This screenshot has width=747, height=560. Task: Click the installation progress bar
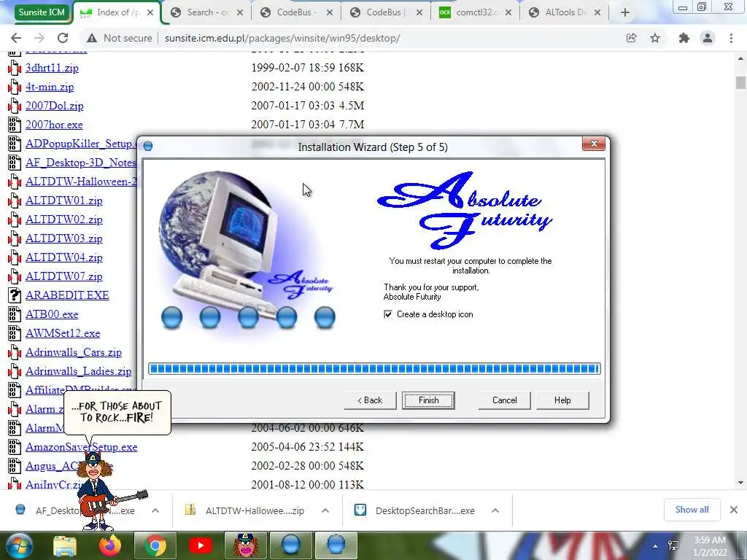tap(374, 368)
